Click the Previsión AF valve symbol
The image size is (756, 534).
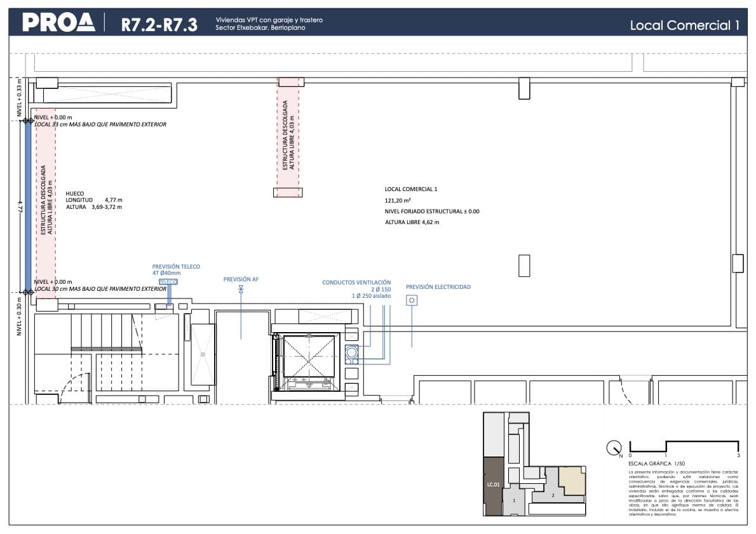click(x=241, y=289)
